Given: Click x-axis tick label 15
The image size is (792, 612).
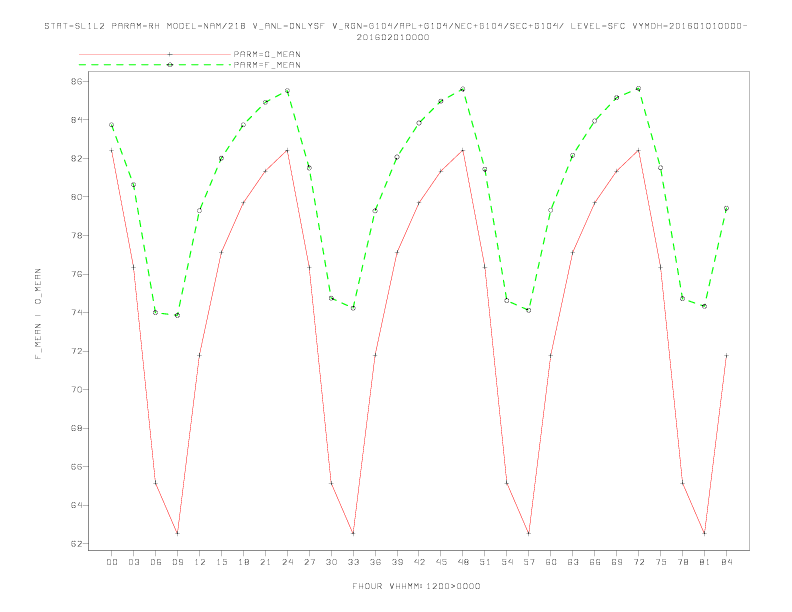Looking at the screenshot, I should click(221, 562).
